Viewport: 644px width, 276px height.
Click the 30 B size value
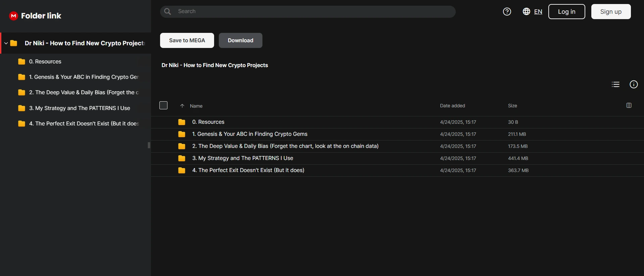pos(513,122)
